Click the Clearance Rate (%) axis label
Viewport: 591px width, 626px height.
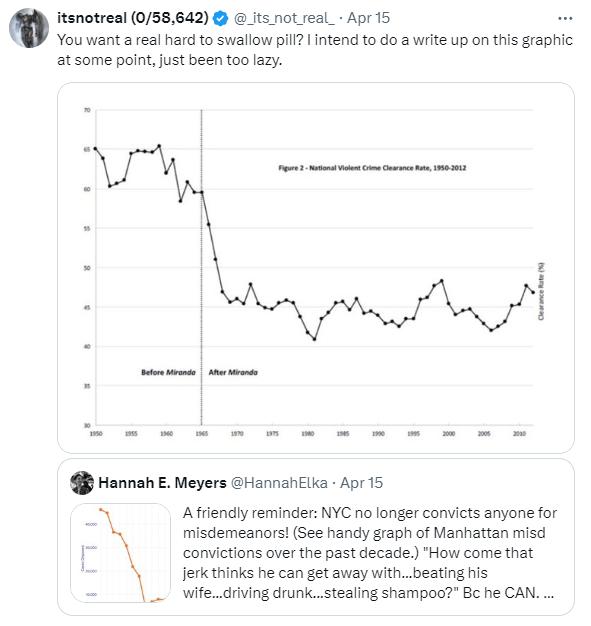pos(541,291)
